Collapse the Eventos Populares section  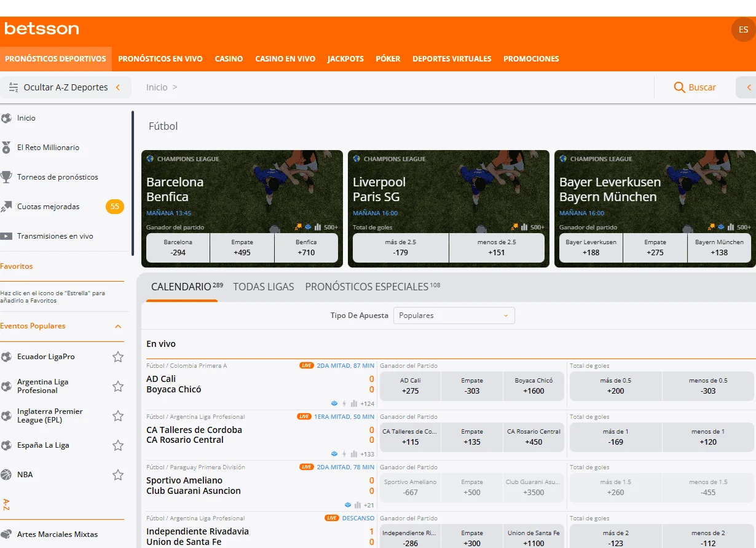pyautogui.click(x=118, y=327)
